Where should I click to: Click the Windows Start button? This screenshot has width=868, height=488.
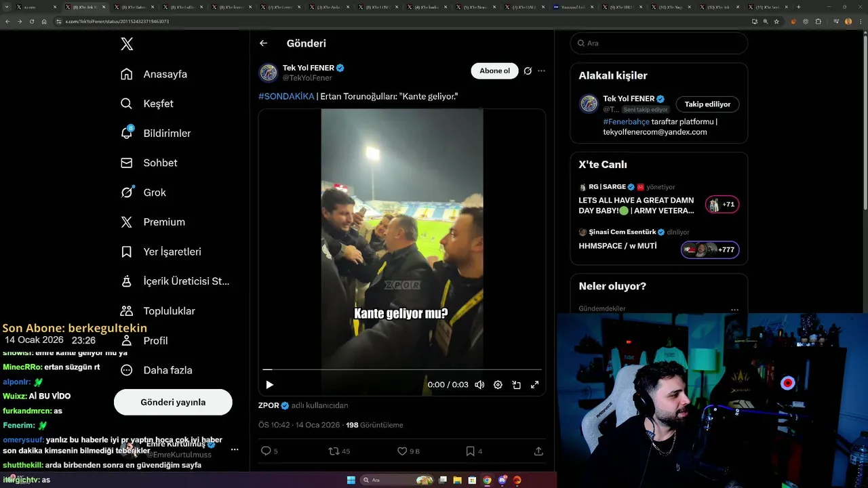tap(351, 480)
